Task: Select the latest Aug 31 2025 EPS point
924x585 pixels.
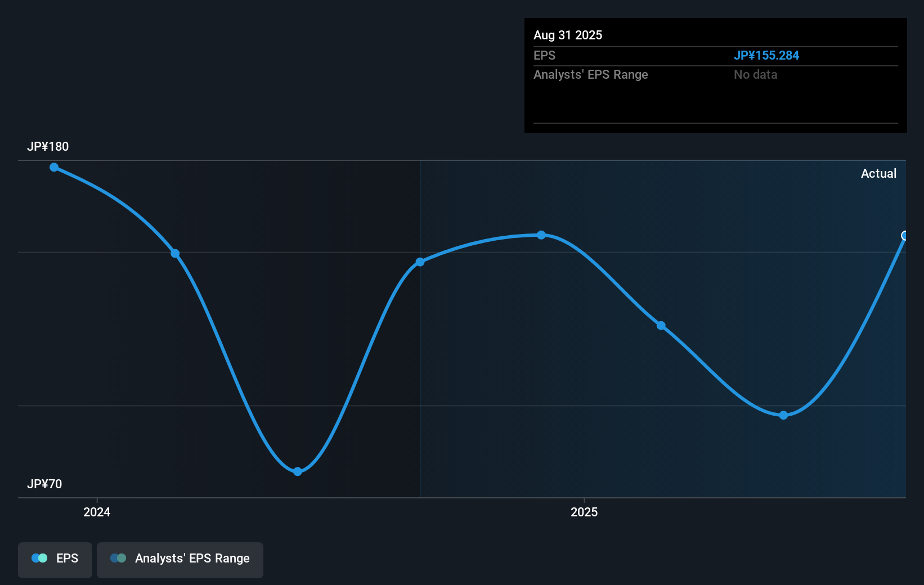Action: 905,236
